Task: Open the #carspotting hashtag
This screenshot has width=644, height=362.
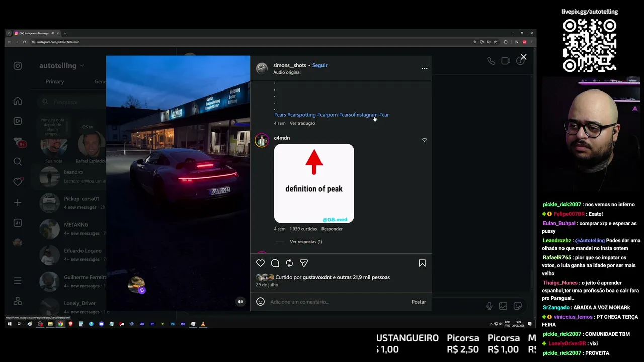Action: (x=301, y=115)
